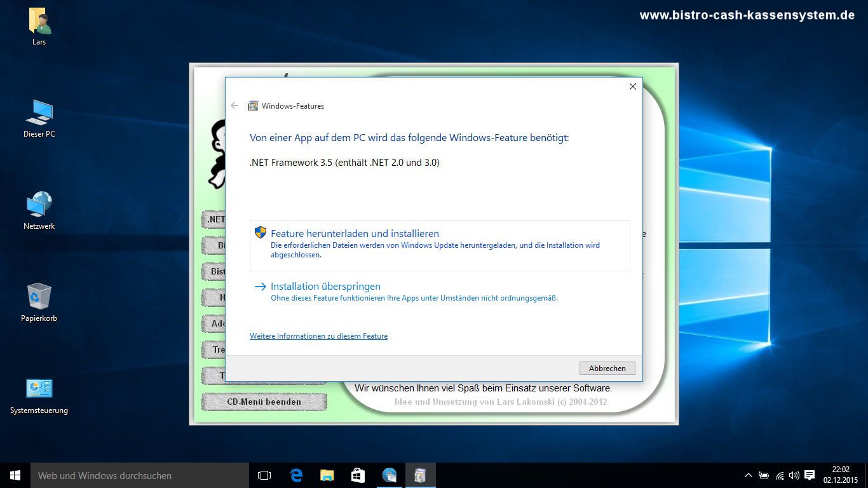This screenshot has height=488, width=868.
Task: Open Netzwerk desktop icon
Action: (x=39, y=205)
